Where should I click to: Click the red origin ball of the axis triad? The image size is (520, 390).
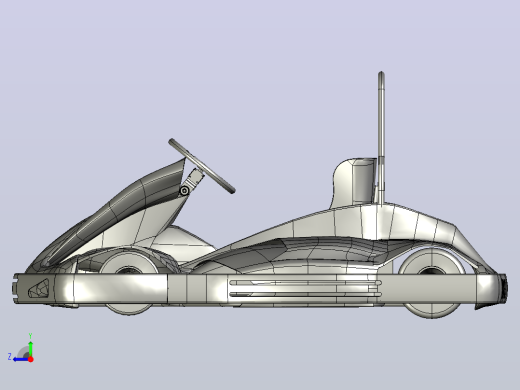pos(31,359)
